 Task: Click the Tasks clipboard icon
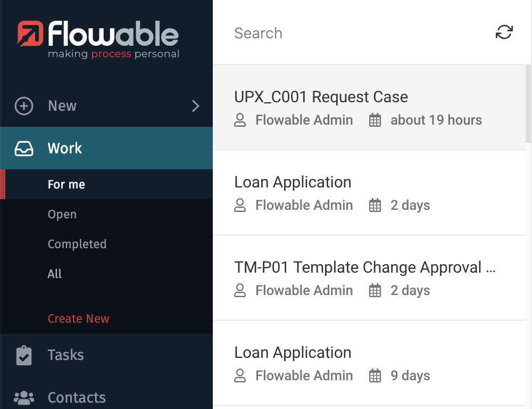tap(24, 355)
